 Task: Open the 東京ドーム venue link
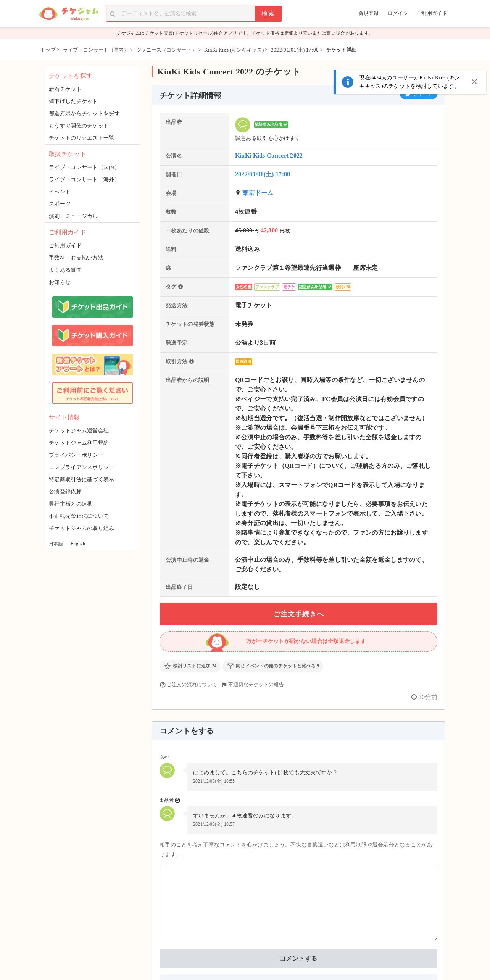(258, 193)
